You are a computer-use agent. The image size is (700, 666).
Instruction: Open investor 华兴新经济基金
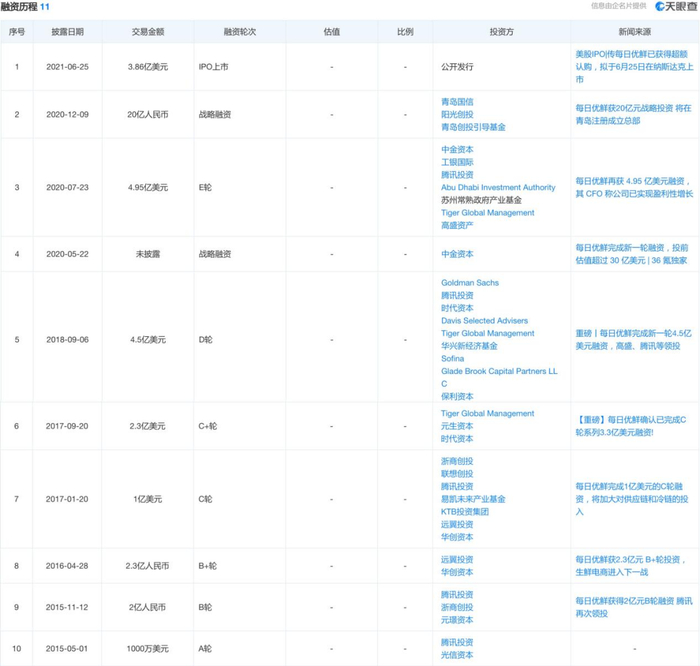click(469, 346)
